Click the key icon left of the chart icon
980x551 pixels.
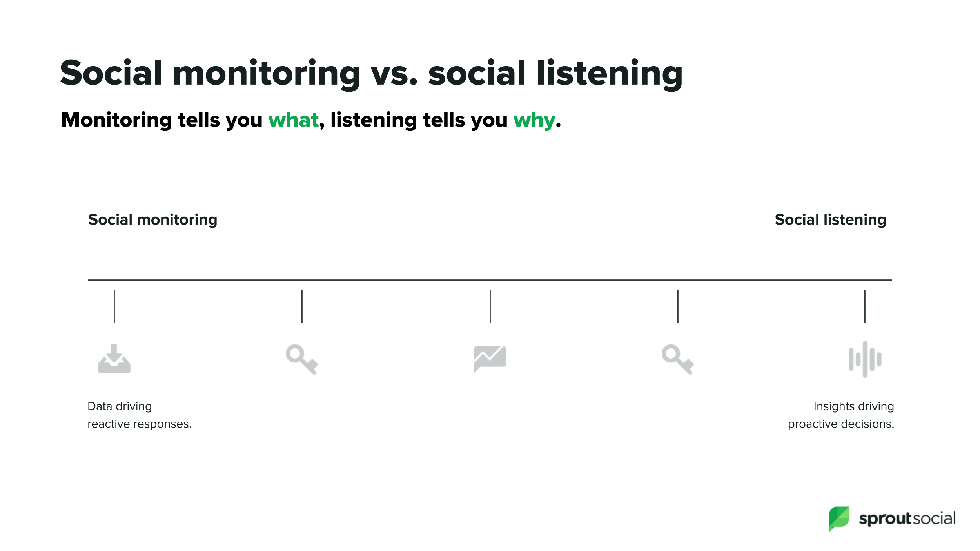coord(301,359)
